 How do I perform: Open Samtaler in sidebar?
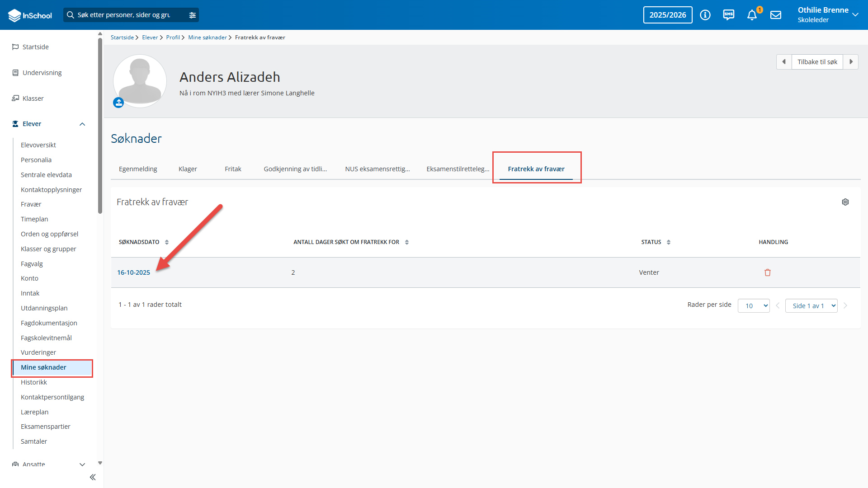[x=34, y=441]
